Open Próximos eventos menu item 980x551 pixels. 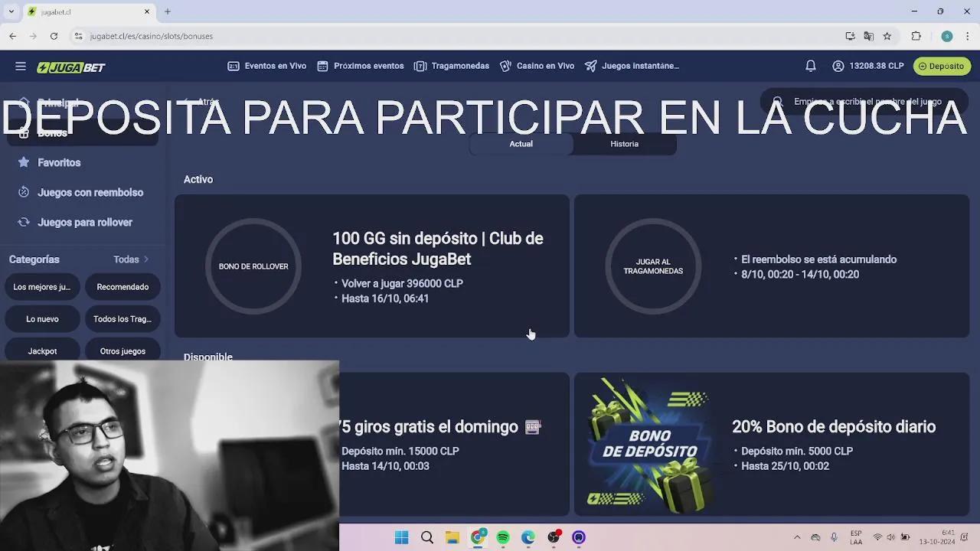coord(361,66)
